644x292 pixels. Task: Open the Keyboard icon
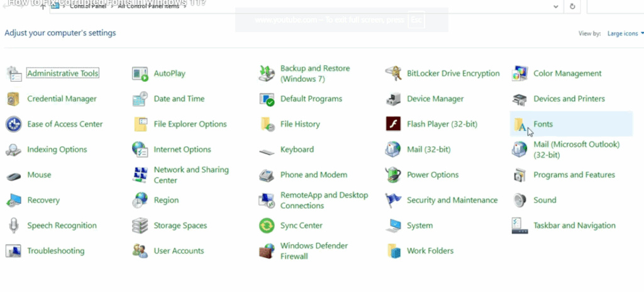(267, 152)
